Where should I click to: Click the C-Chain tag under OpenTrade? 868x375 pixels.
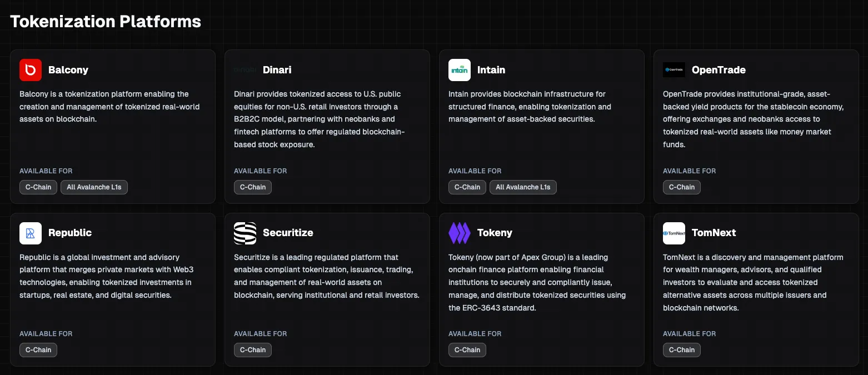pos(681,187)
